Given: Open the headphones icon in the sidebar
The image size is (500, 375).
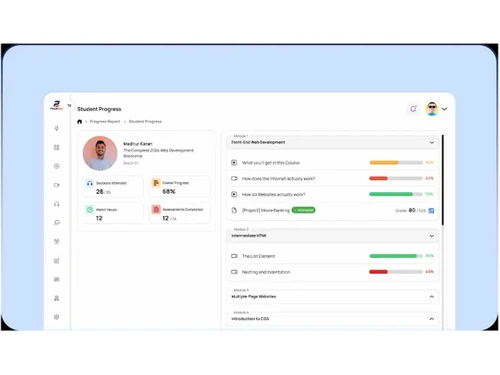Looking at the screenshot, I should click(57, 204).
